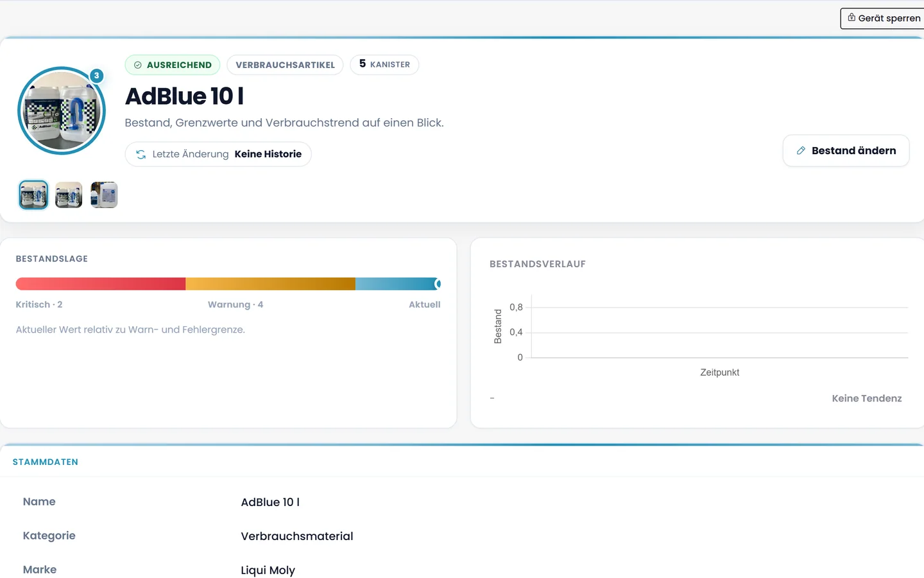Click the AdBlue 10 l heading
924x578 pixels.
184,96
